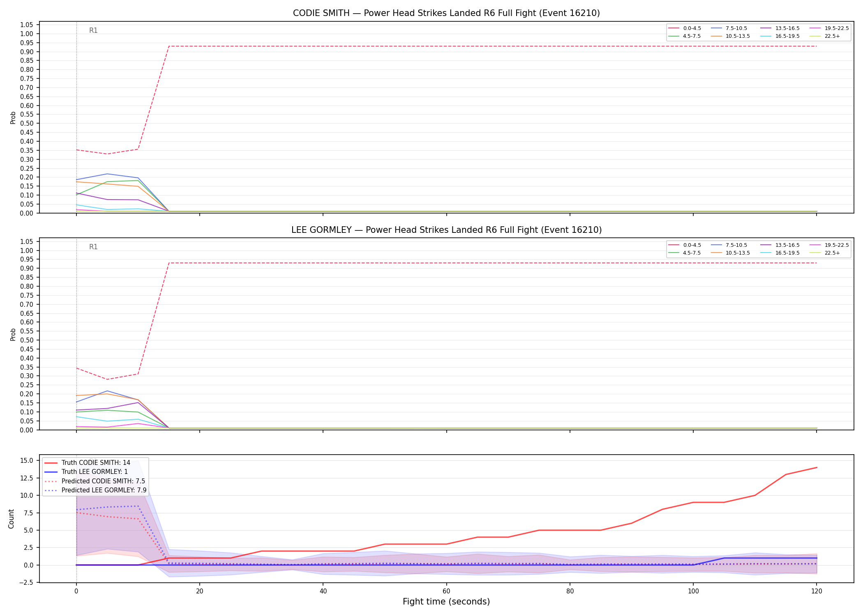Image resolution: width=863 pixels, height=616 pixels.
Task: Click the "Count" y-axis label
Action: 11,519
